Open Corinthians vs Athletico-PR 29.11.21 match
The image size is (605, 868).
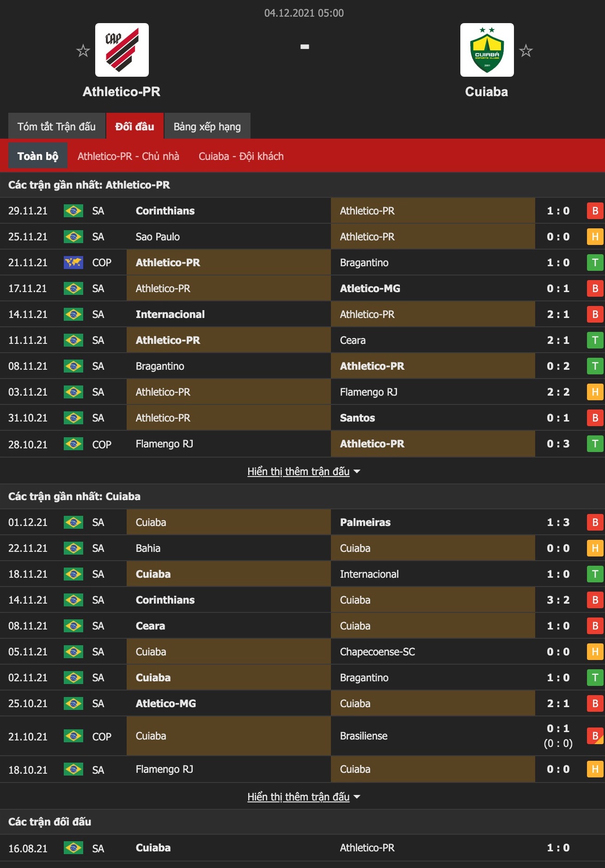point(302,211)
